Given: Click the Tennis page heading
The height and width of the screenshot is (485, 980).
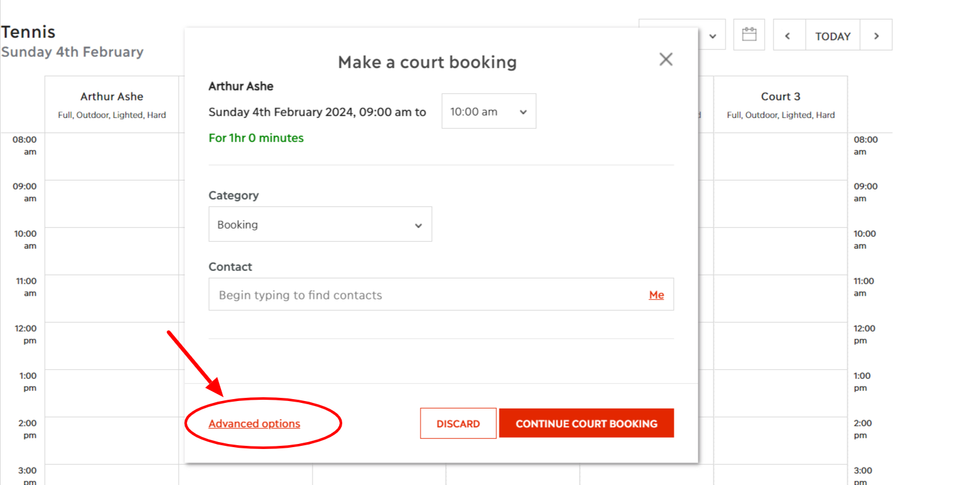Looking at the screenshot, I should click(28, 32).
